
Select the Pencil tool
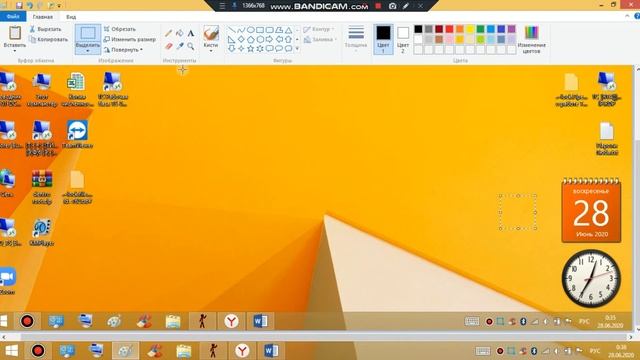click(169, 33)
